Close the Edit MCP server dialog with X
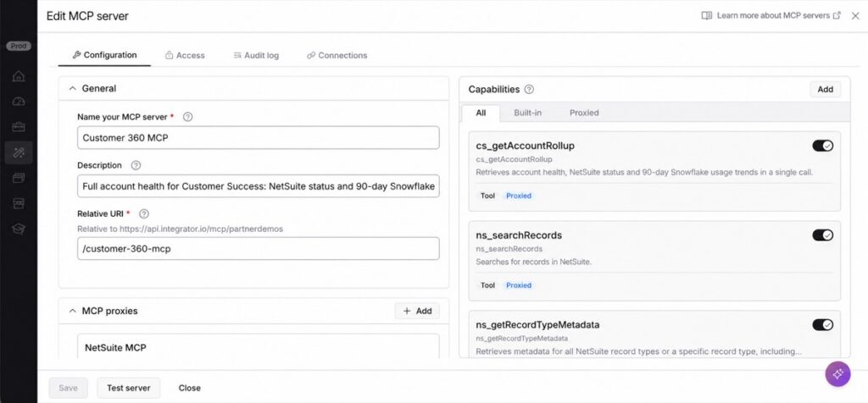868x403 pixels. tap(855, 16)
